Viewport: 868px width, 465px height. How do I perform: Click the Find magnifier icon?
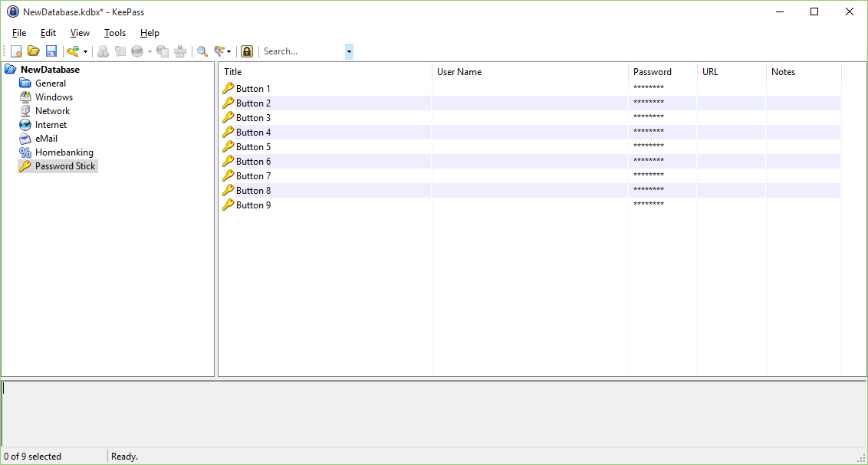(202, 51)
